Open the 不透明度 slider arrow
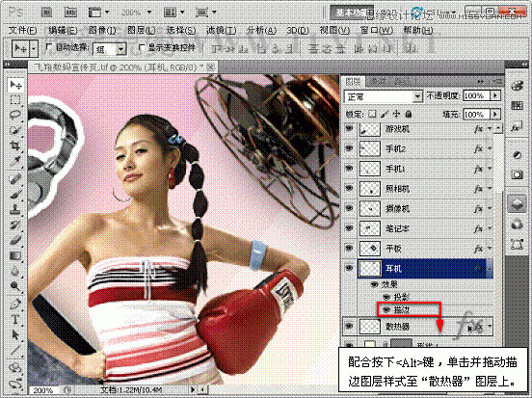The image size is (532, 398). [495, 95]
